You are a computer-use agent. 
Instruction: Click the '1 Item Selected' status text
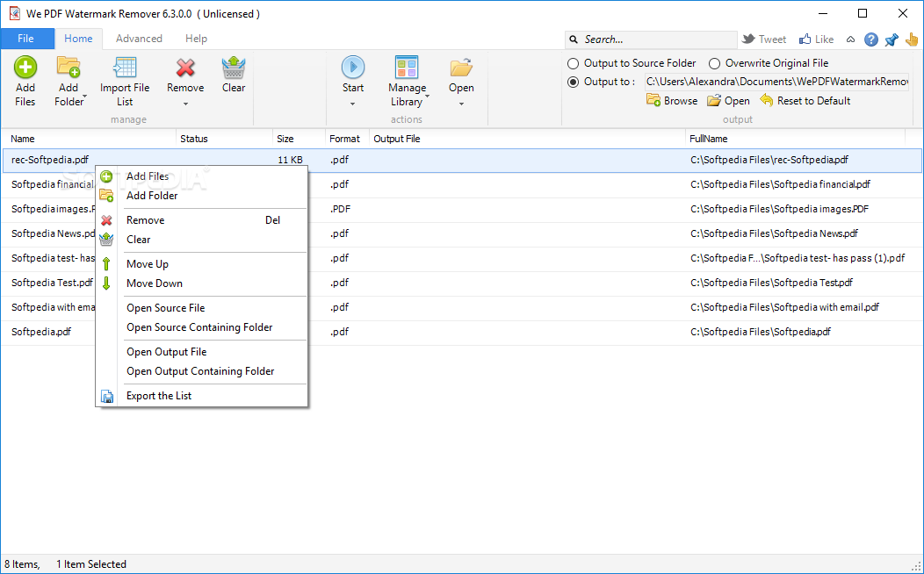click(91, 564)
